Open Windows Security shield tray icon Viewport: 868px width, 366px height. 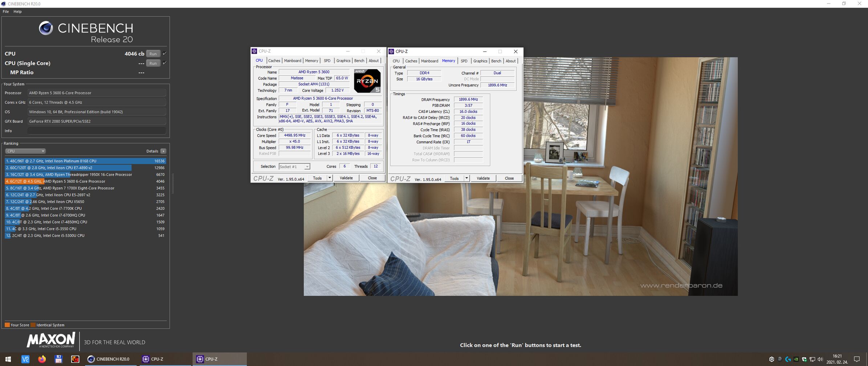pyautogui.click(x=804, y=359)
